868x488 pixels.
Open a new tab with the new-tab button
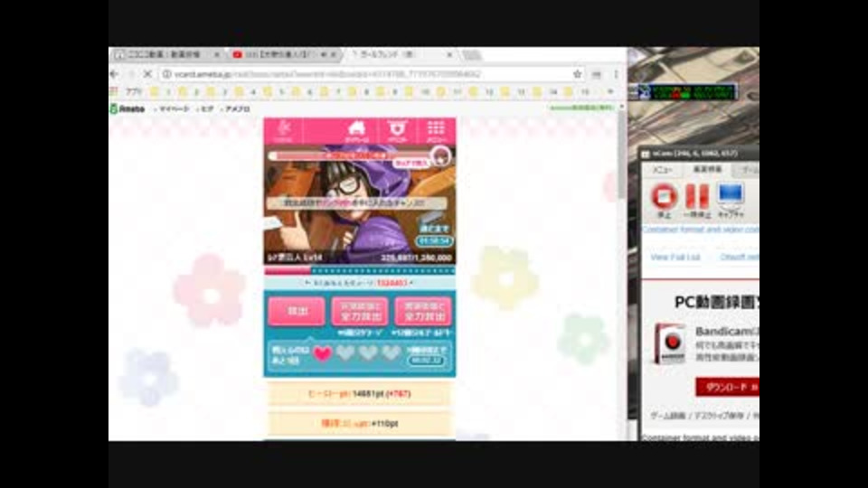coord(472,54)
